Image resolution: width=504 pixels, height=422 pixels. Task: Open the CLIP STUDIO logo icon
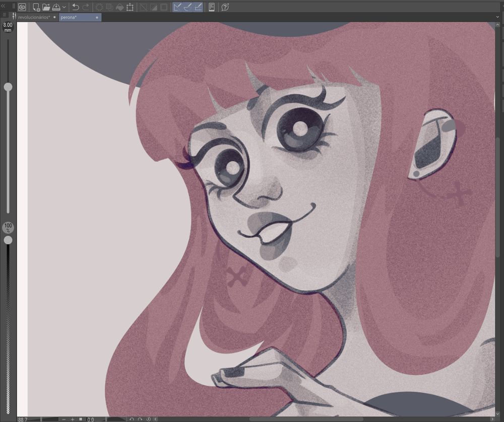click(22, 7)
